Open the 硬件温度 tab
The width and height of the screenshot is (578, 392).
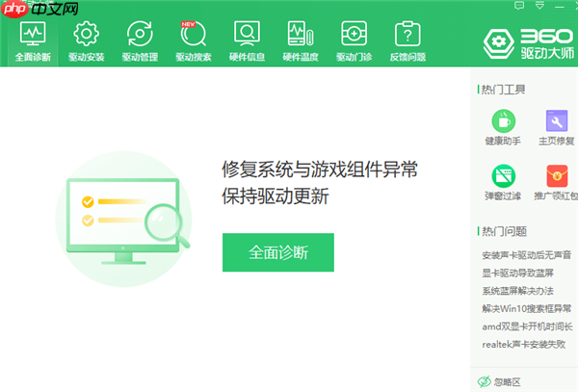301,41
